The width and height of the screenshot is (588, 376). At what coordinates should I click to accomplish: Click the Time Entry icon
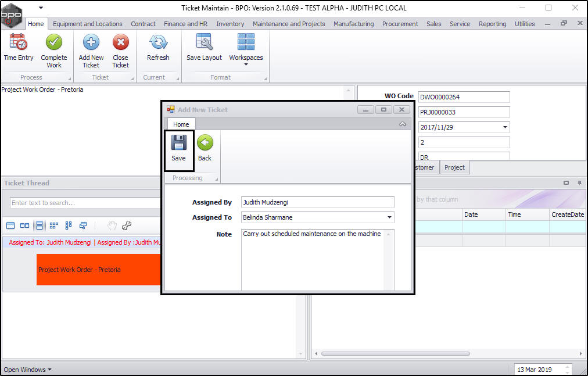click(x=19, y=42)
